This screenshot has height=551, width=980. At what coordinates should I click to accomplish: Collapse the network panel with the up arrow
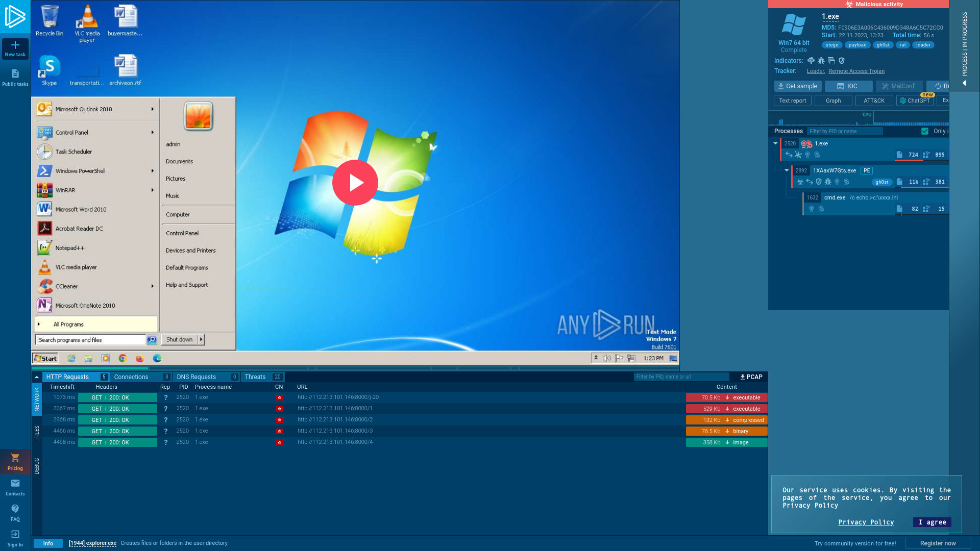pyautogui.click(x=37, y=377)
